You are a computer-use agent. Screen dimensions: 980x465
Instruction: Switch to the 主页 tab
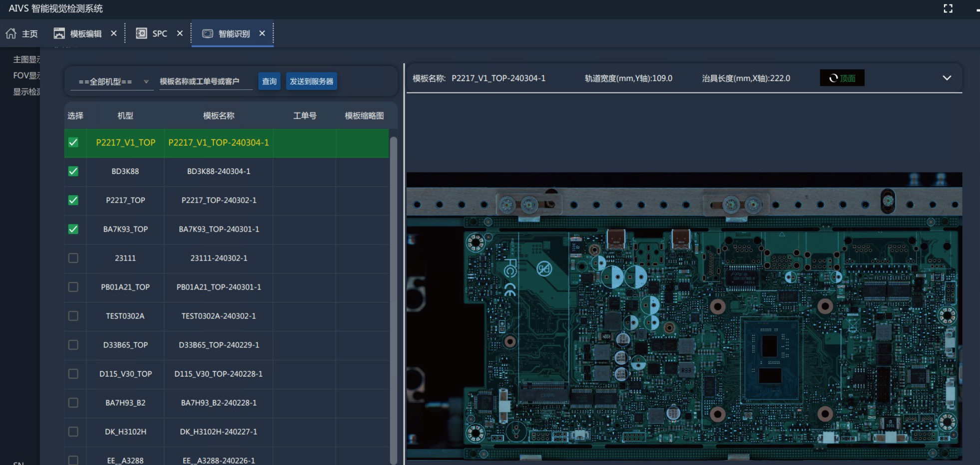(x=22, y=33)
